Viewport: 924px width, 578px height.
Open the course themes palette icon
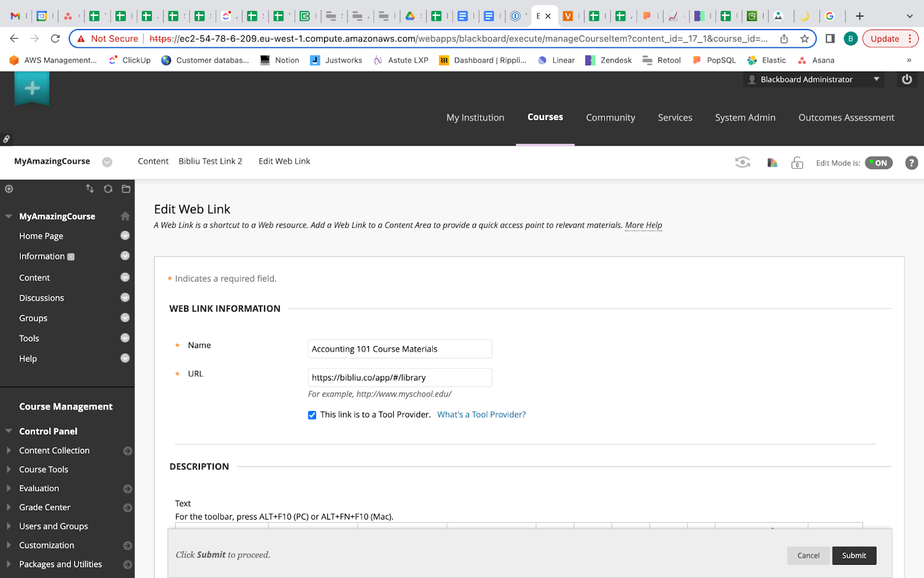tap(772, 163)
